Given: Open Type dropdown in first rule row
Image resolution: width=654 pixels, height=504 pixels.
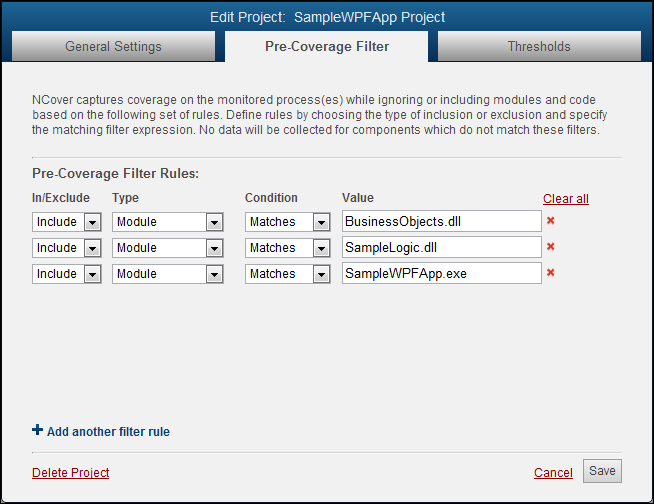Looking at the screenshot, I should click(x=214, y=222).
